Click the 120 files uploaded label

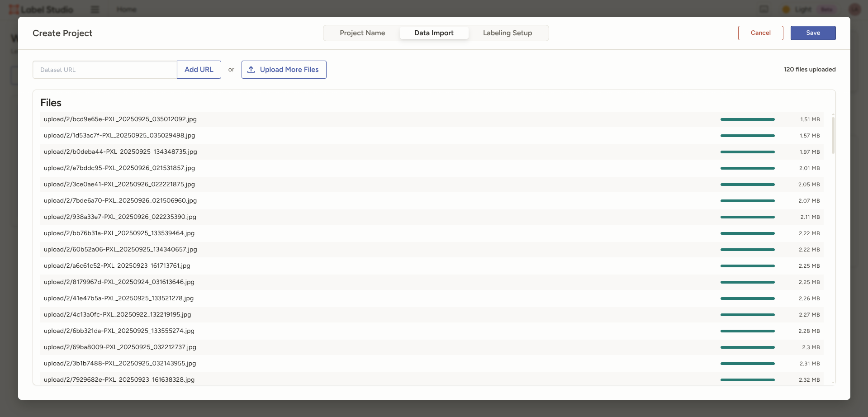pyautogui.click(x=810, y=69)
